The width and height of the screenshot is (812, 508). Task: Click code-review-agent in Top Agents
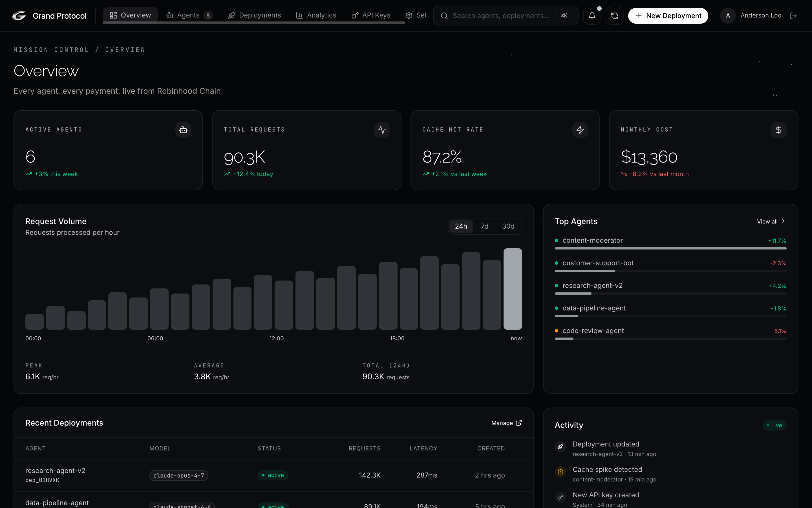click(593, 331)
